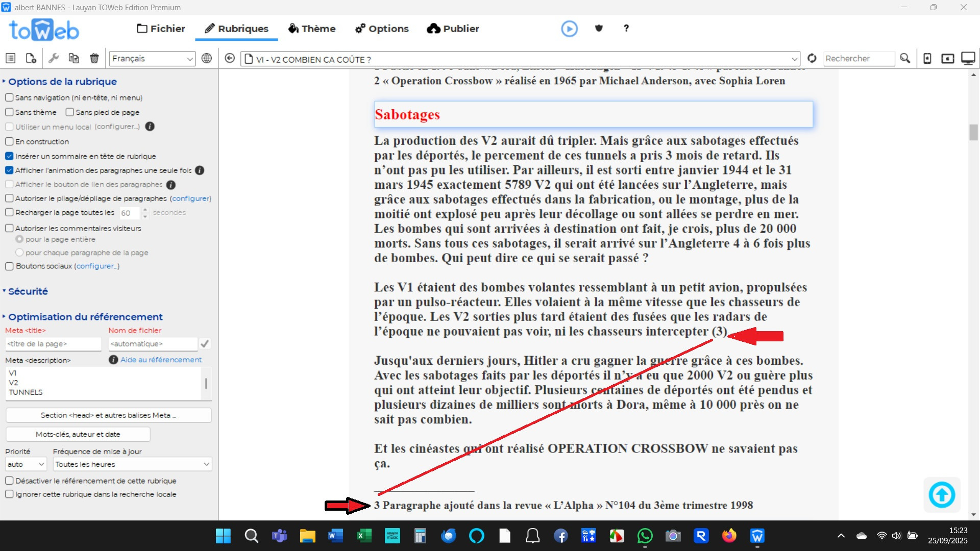Click the refresh icon beside page selector

pos(812,58)
